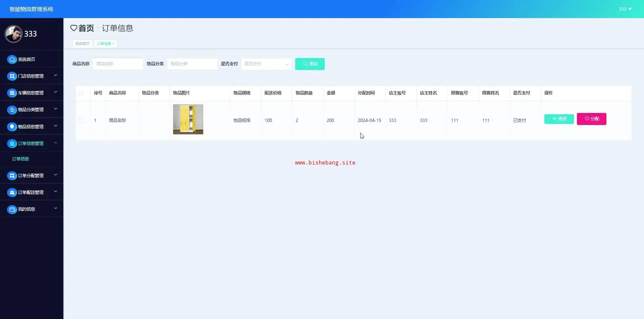Click the 物品信息管理 bulb icon
The height and width of the screenshot is (319, 644).
12,127
